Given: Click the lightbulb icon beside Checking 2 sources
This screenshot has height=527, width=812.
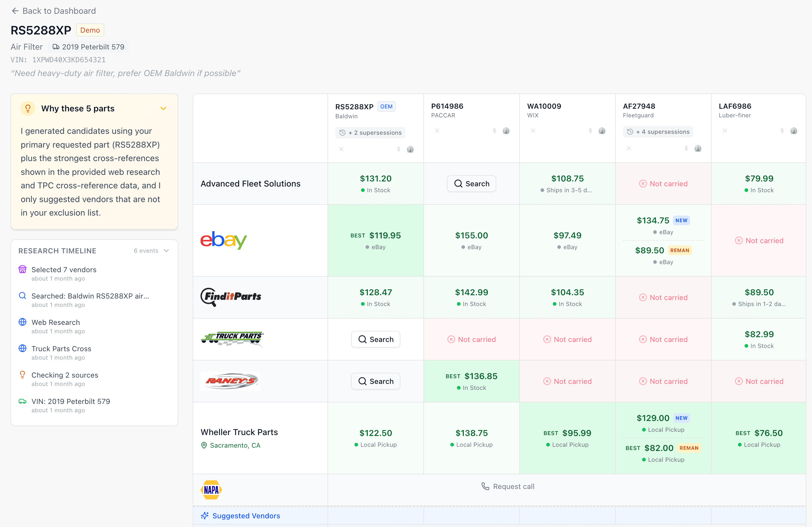Looking at the screenshot, I should pos(22,375).
